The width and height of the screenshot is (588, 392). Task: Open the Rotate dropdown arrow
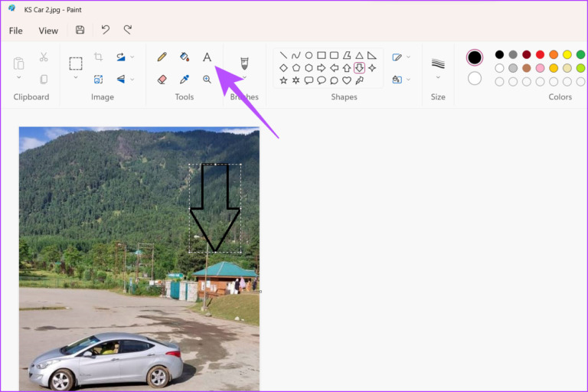coord(132,57)
